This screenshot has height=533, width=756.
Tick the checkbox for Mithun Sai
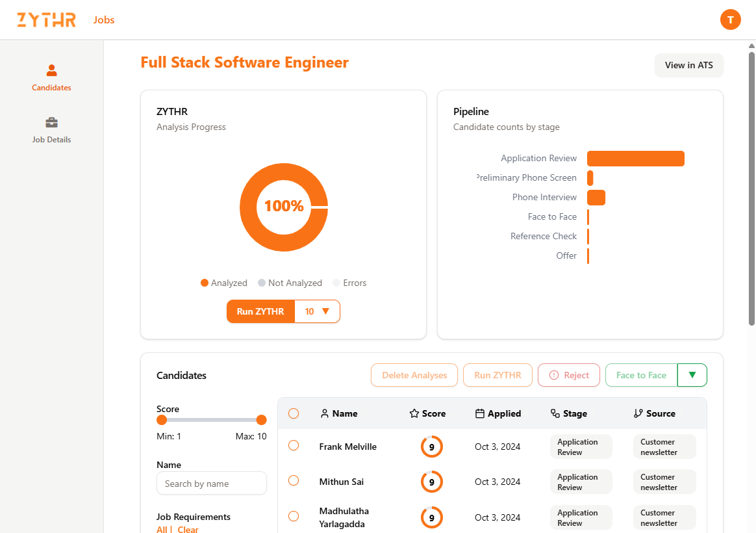point(294,480)
